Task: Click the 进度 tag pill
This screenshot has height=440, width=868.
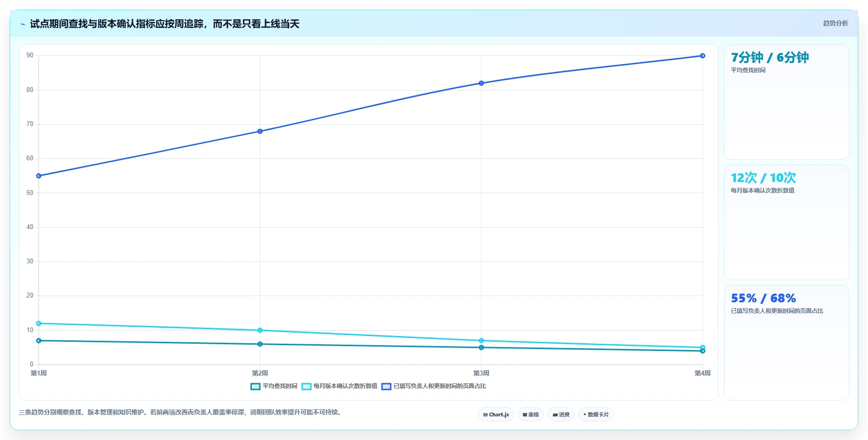Action: click(561, 414)
